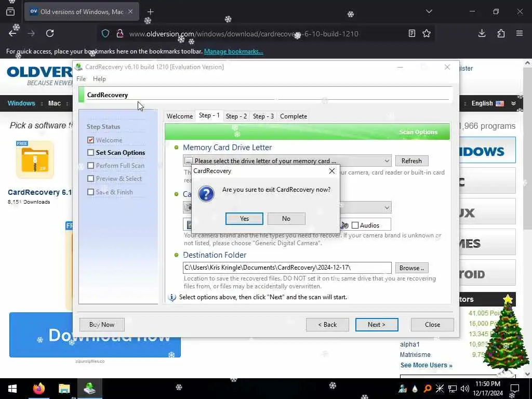Open File Explorer from the taskbar
The width and height of the screenshot is (532, 399).
coord(64,389)
